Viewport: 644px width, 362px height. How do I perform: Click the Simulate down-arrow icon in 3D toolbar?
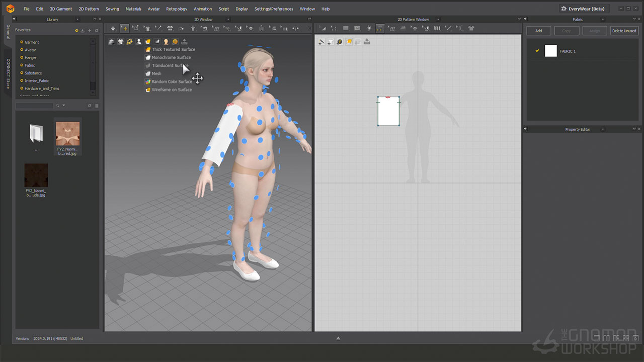[113, 29]
